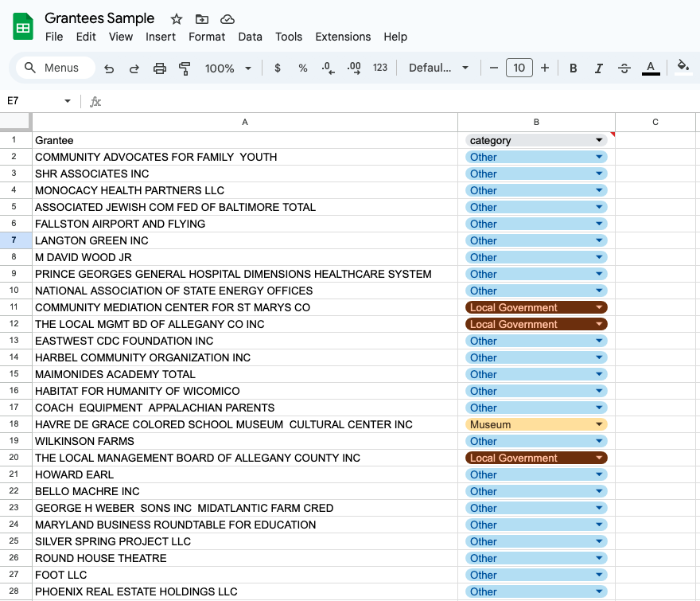The width and height of the screenshot is (700, 601).
Task: Click the Name Box showing E7
Action: (x=39, y=101)
